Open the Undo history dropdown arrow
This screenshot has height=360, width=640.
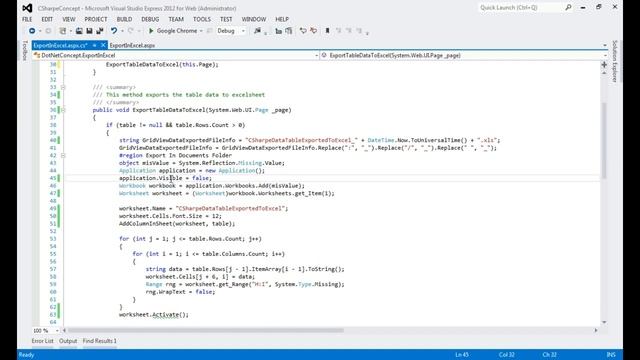pos(122,31)
